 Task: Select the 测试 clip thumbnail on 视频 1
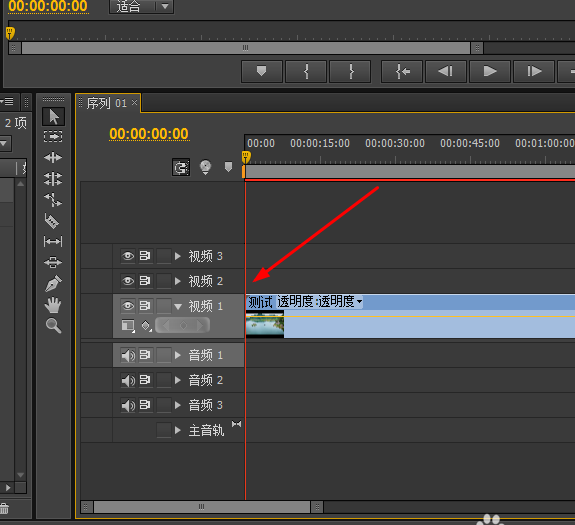265,324
